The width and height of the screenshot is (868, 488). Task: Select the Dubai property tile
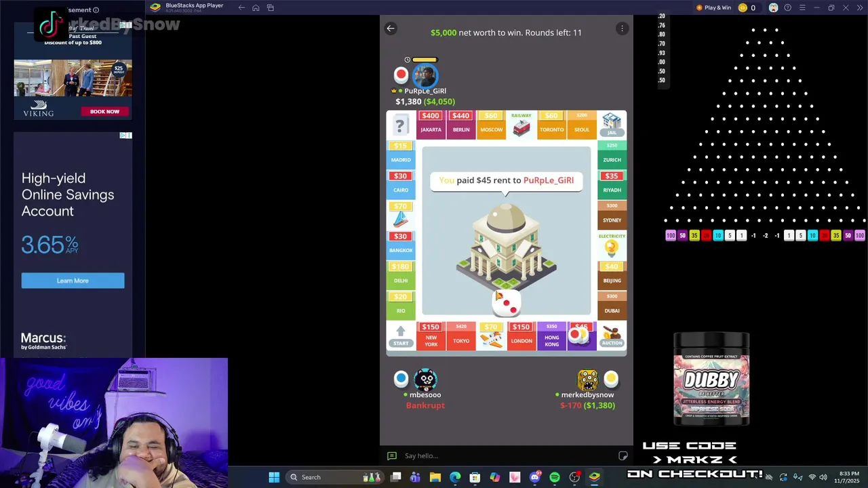pyautogui.click(x=612, y=306)
